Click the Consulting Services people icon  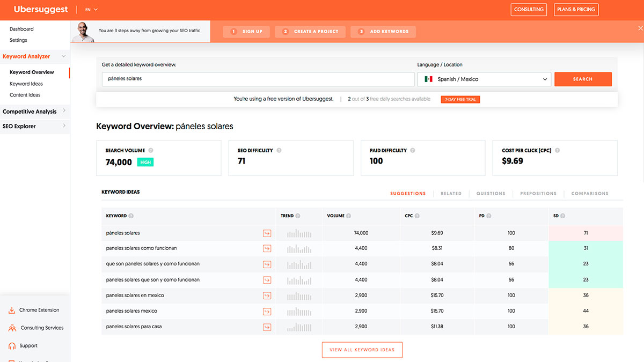(x=12, y=328)
